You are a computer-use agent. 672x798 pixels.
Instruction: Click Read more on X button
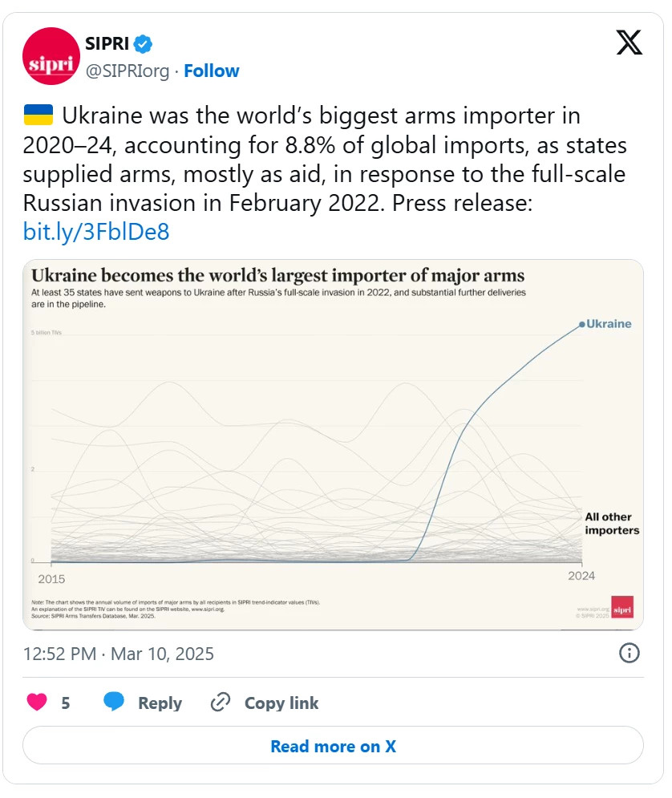334,746
